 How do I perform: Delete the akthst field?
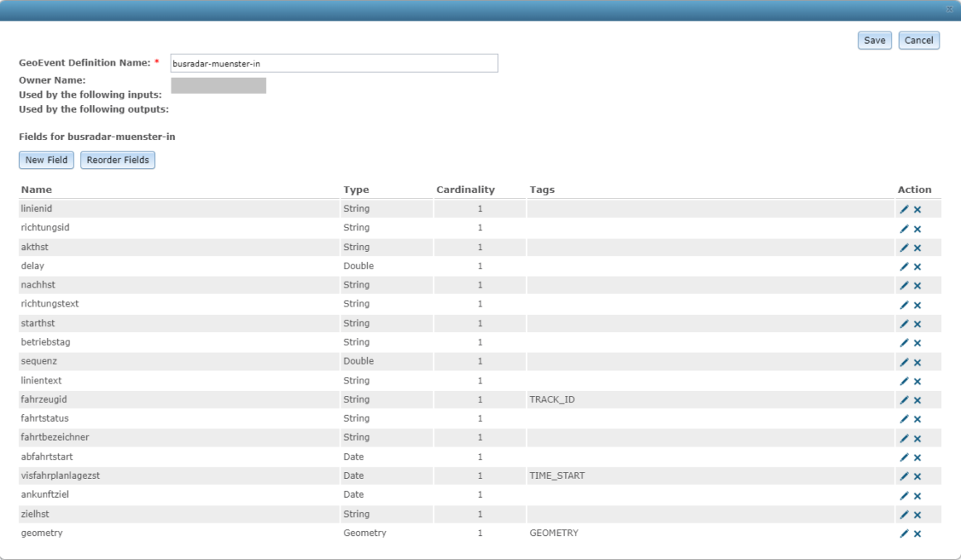(x=917, y=248)
